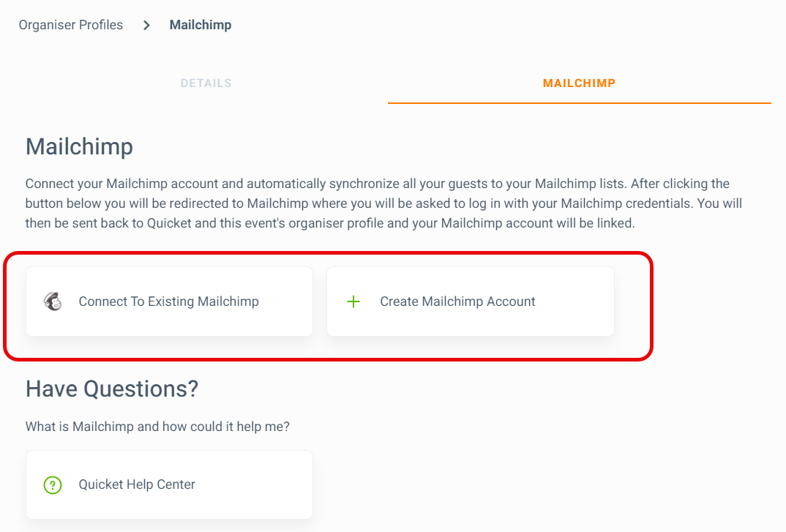The width and height of the screenshot is (786, 532).
Task: Click the Have Questions? heading
Action: [x=112, y=389]
